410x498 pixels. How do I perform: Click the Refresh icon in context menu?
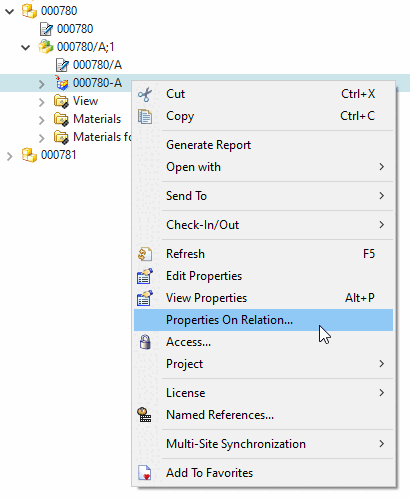tap(145, 254)
